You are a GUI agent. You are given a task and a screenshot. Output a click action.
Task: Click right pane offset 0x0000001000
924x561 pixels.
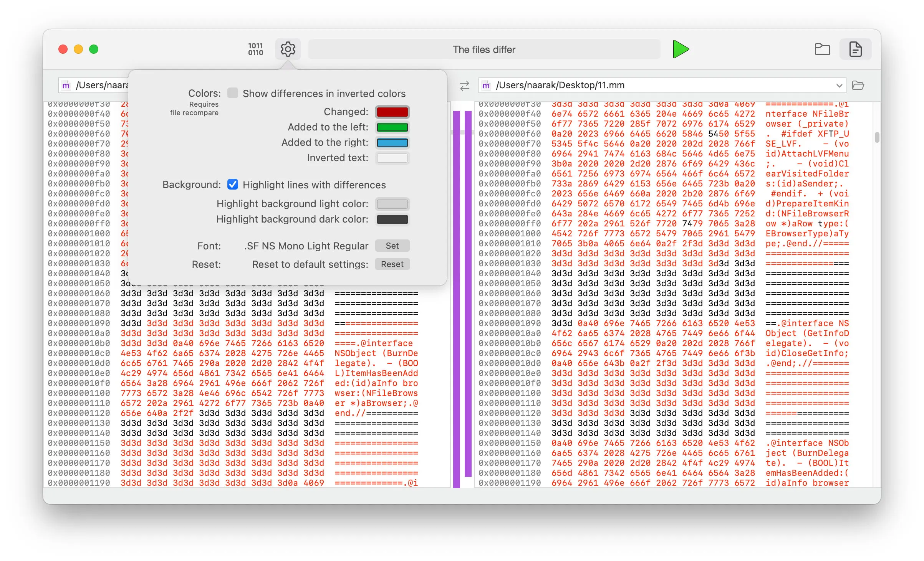pyautogui.click(x=510, y=233)
